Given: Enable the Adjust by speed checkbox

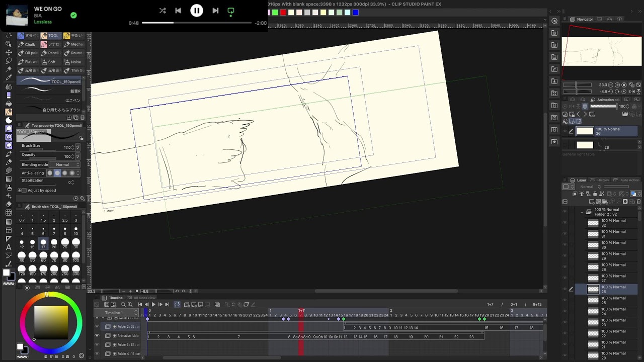Looking at the screenshot, I should click(x=24, y=191).
